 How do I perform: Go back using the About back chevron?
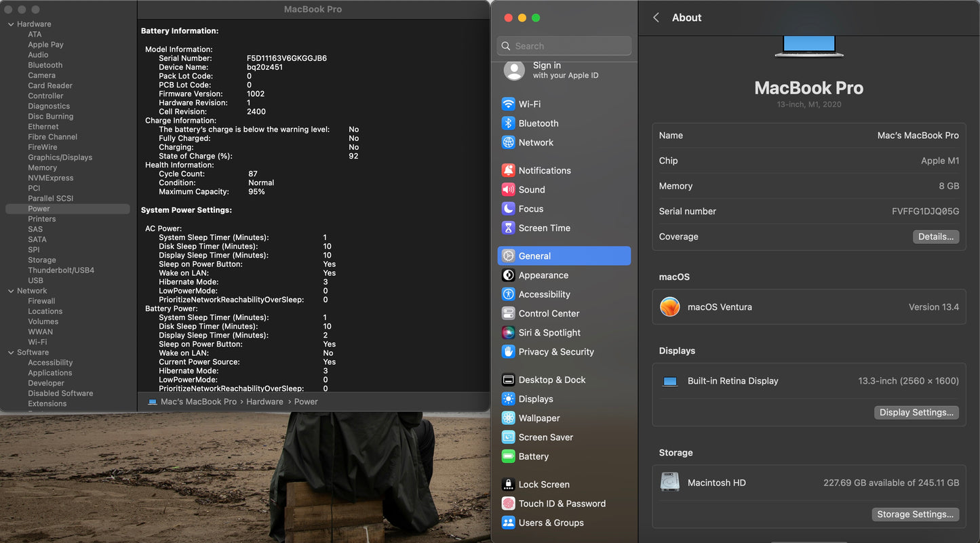point(656,18)
